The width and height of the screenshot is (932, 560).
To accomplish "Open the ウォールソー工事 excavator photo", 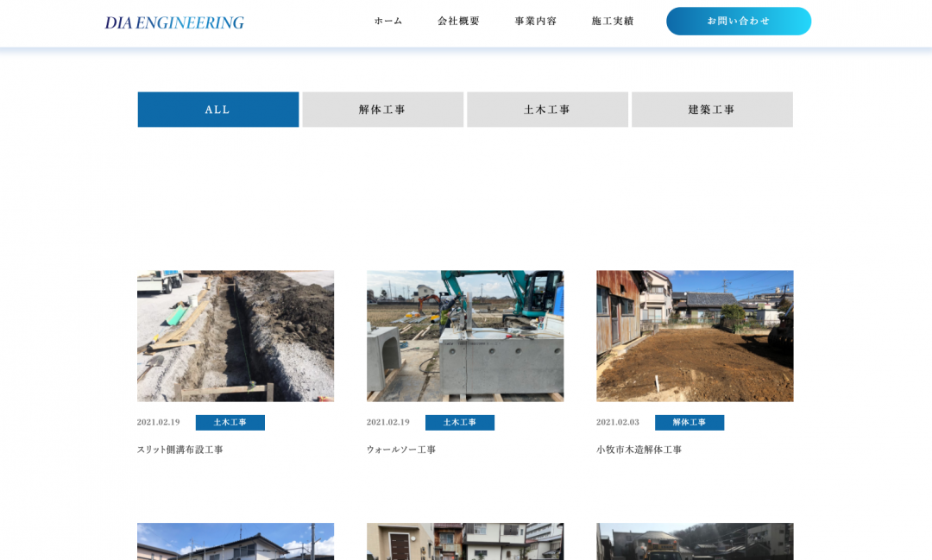I will (465, 336).
